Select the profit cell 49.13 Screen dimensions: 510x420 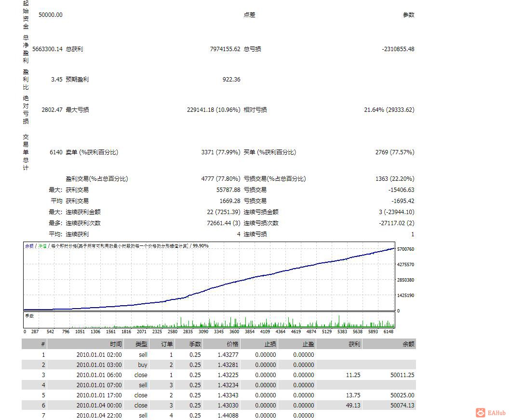tap(353, 406)
